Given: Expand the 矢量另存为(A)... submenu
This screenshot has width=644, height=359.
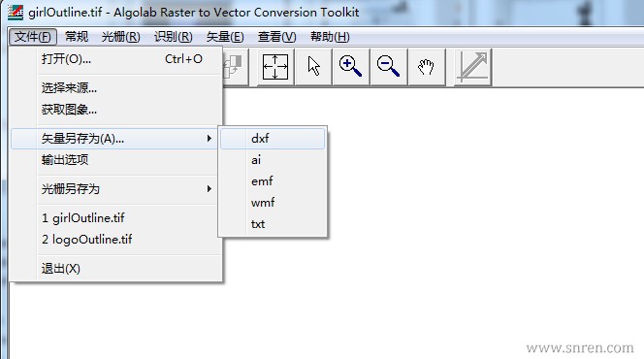Looking at the screenshot, I should click(x=115, y=139).
